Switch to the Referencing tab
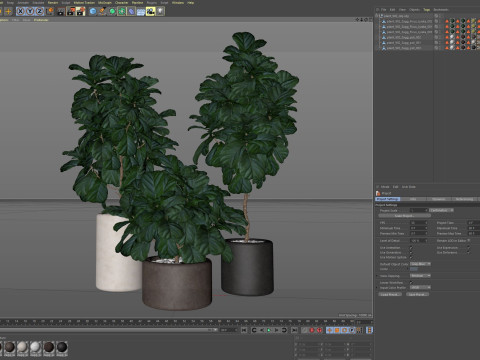 pyautogui.click(x=464, y=199)
